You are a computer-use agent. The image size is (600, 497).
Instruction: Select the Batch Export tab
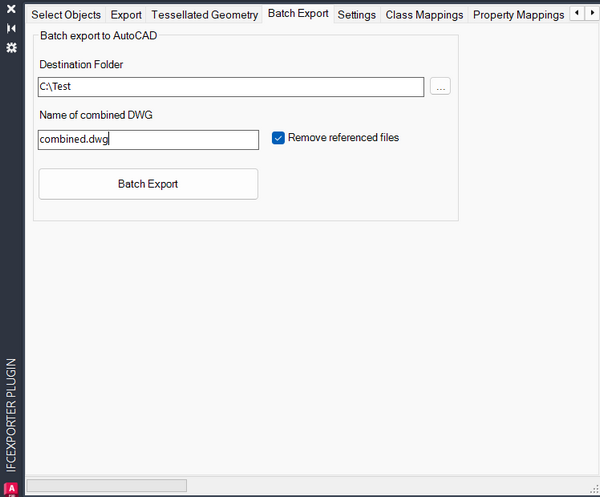pyautogui.click(x=298, y=14)
